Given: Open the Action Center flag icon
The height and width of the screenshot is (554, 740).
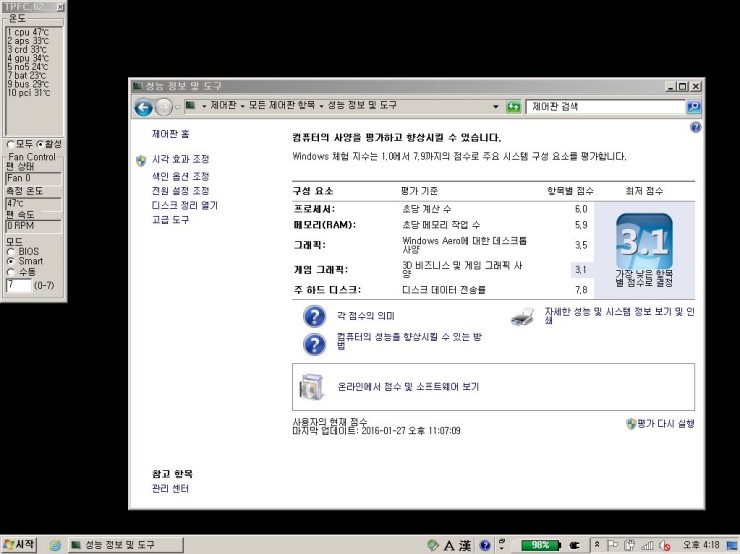Looking at the screenshot, I should coord(613,545).
